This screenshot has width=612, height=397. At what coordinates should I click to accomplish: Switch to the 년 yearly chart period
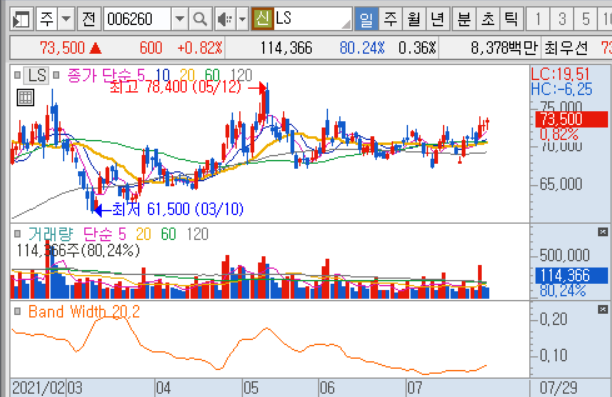pos(438,19)
